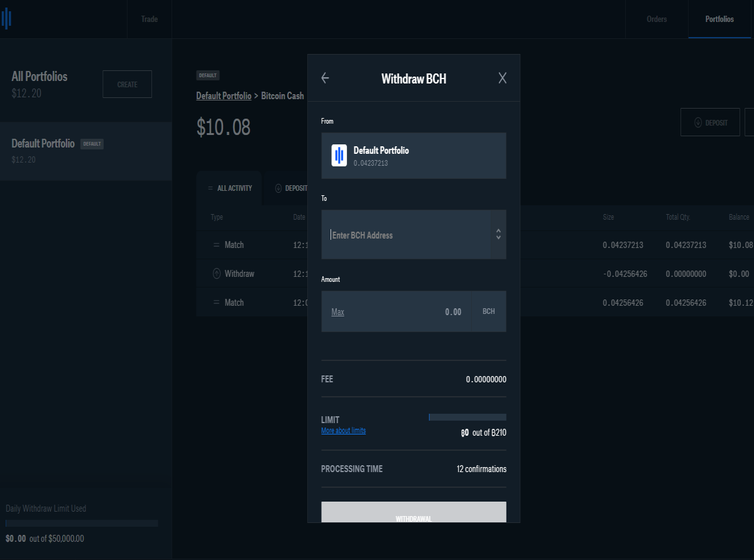Click the Max amount link

coord(337,312)
